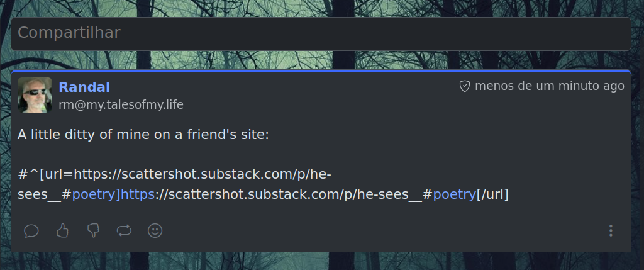
Task: Click the rm@my.talesofmy.life handle
Action: [121, 105]
